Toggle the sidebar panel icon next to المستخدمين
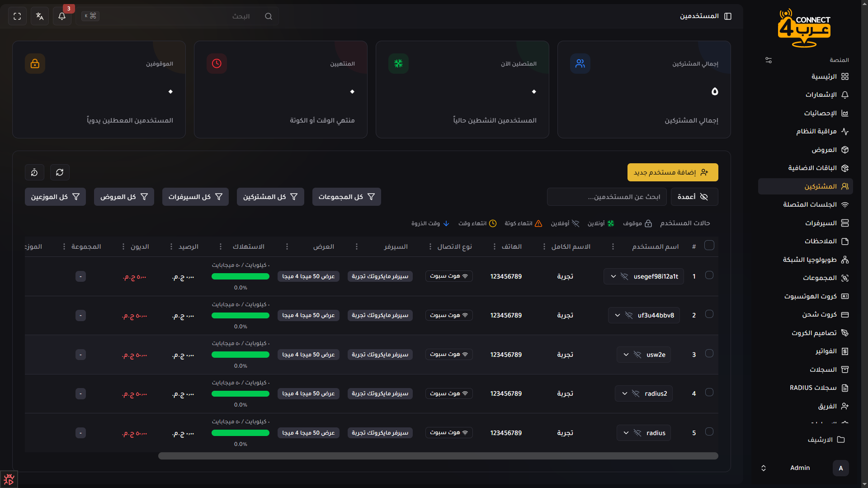868x488 pixels. (728, 16)
